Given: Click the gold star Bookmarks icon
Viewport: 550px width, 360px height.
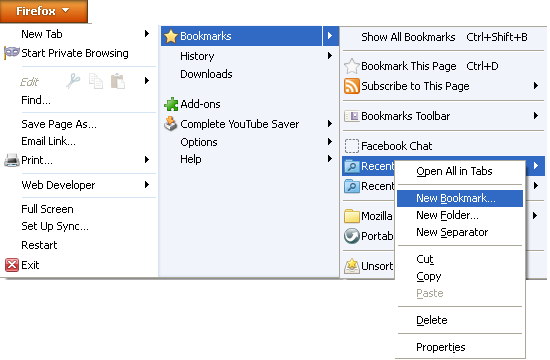Looking at the screenshot, I should point(171,36).
